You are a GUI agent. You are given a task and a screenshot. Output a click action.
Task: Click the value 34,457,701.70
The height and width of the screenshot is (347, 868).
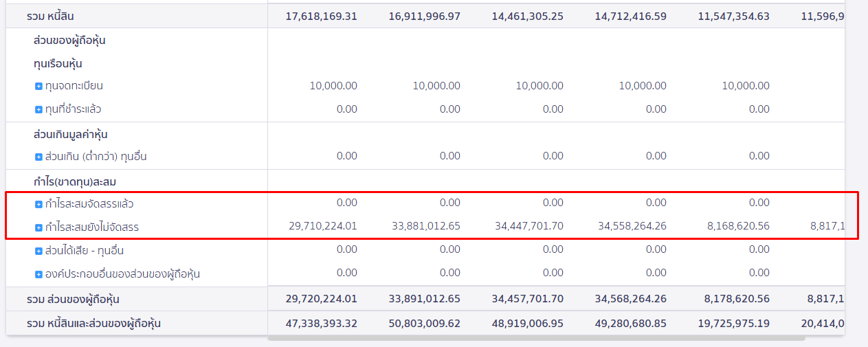pos(528,299)
